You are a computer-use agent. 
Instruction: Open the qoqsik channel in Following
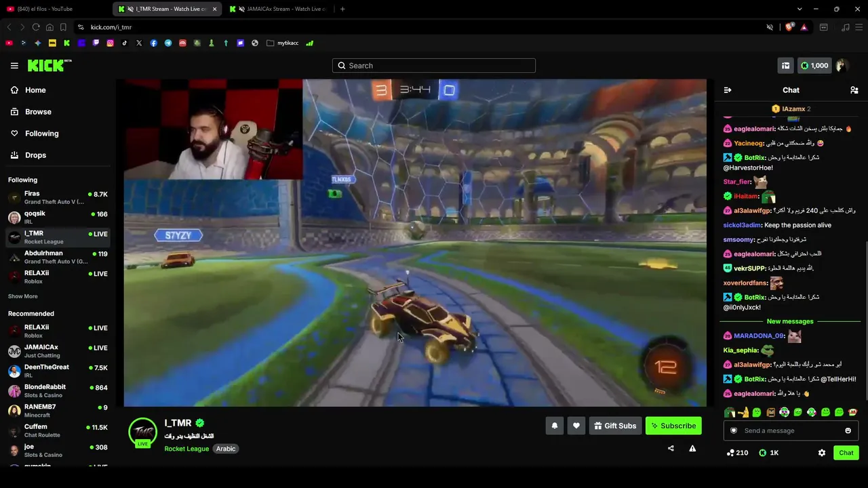[x=57, y=217]
